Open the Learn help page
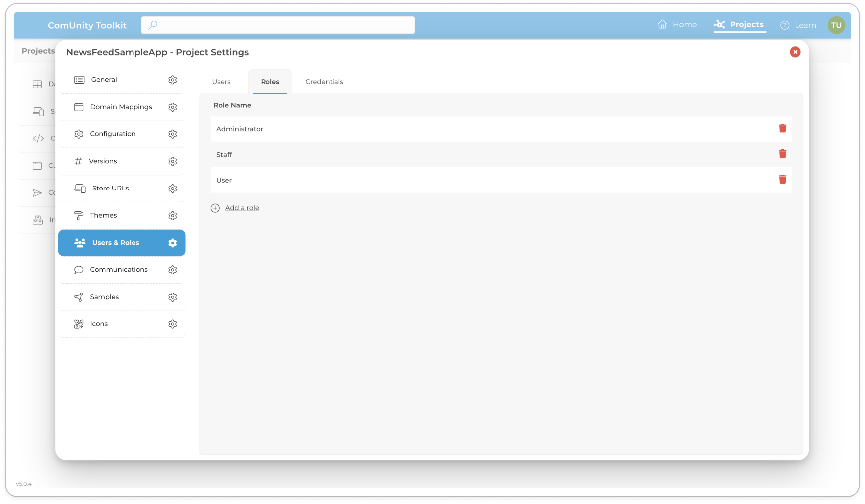Screen dimensions: 865x504 798,25
